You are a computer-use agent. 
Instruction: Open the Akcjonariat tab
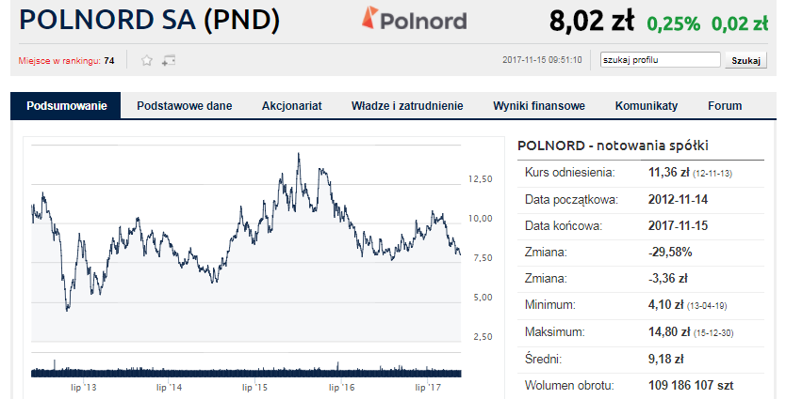(292, 106)
